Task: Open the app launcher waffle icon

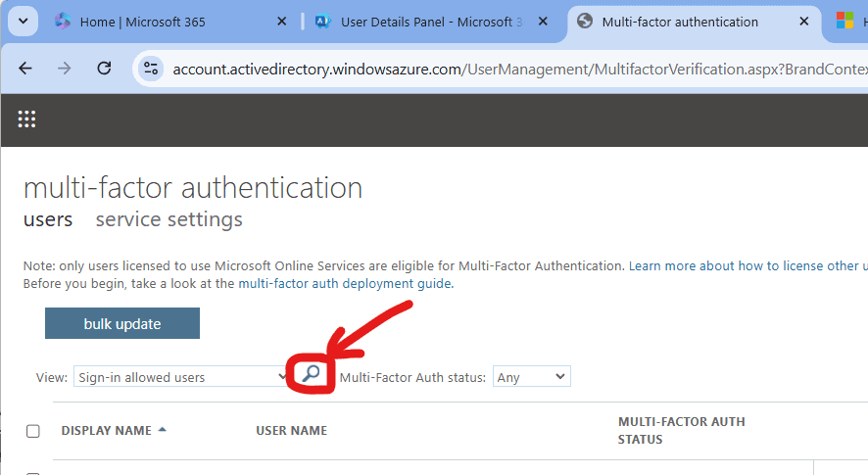Action: [26, 119]
